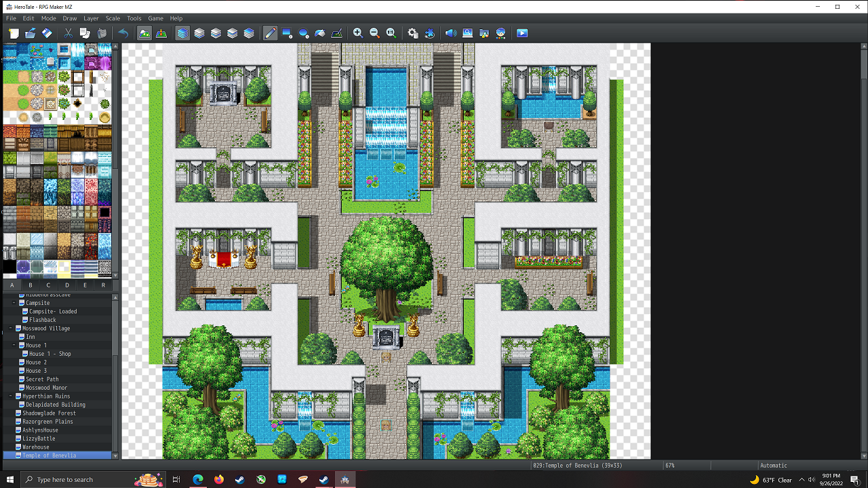
Task: Select the Pencil drawing tool
Action: click(271, 33)
